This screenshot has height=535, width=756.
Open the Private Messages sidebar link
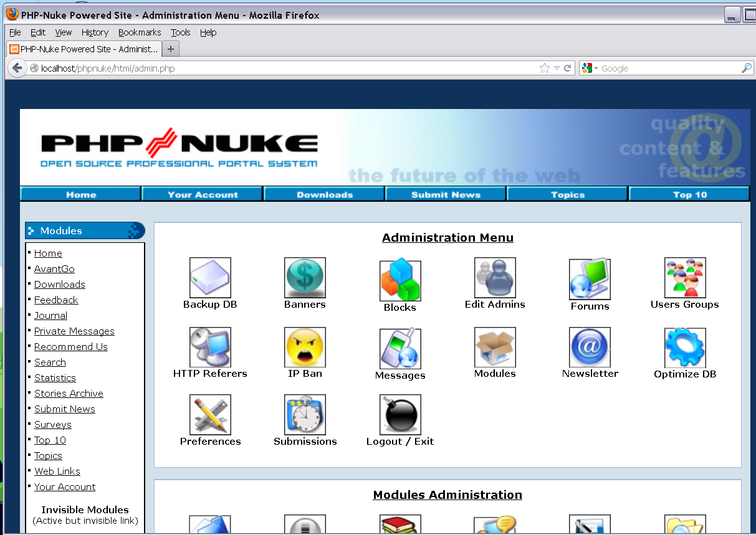74,331
